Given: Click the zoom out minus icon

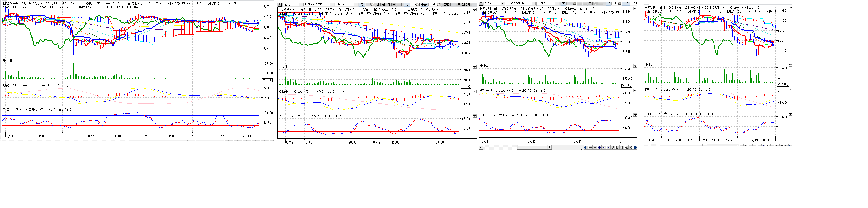Looking at the screenshot, I should (595, 147).
